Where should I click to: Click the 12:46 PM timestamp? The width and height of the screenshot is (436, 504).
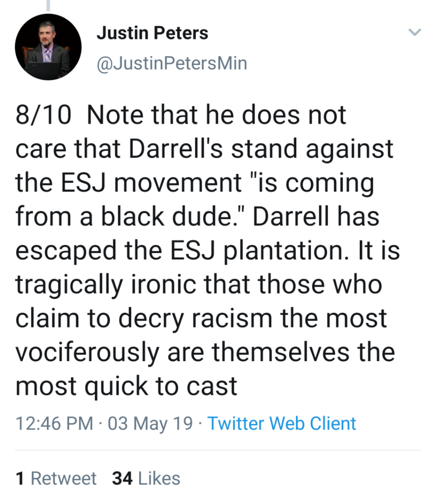pyautogui.click(x=54, y=424)
